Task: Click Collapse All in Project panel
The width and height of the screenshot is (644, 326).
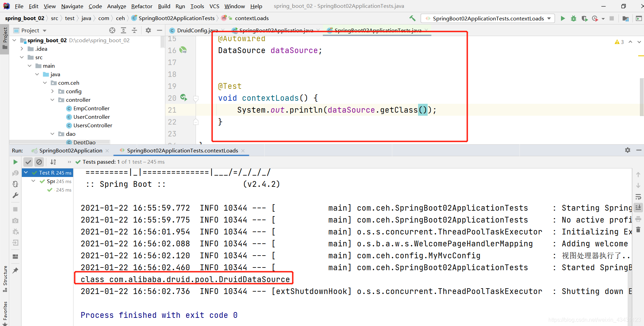Action: click(134, 30)
